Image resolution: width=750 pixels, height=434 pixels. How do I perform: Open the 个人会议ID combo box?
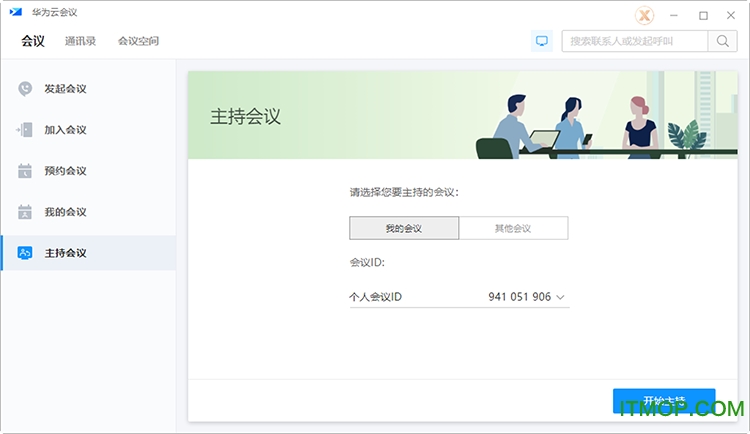click(458, 297)
